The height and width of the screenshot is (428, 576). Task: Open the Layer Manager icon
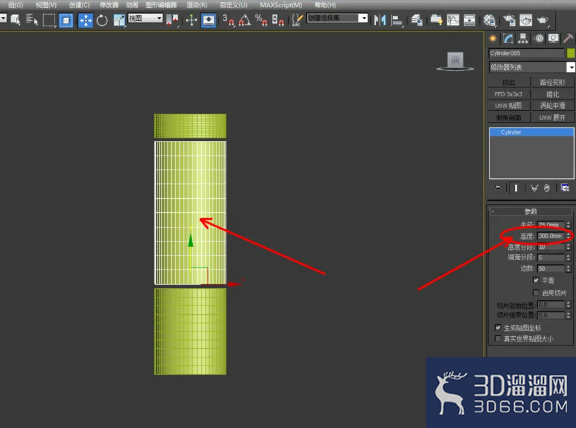(x=417, y=20)
